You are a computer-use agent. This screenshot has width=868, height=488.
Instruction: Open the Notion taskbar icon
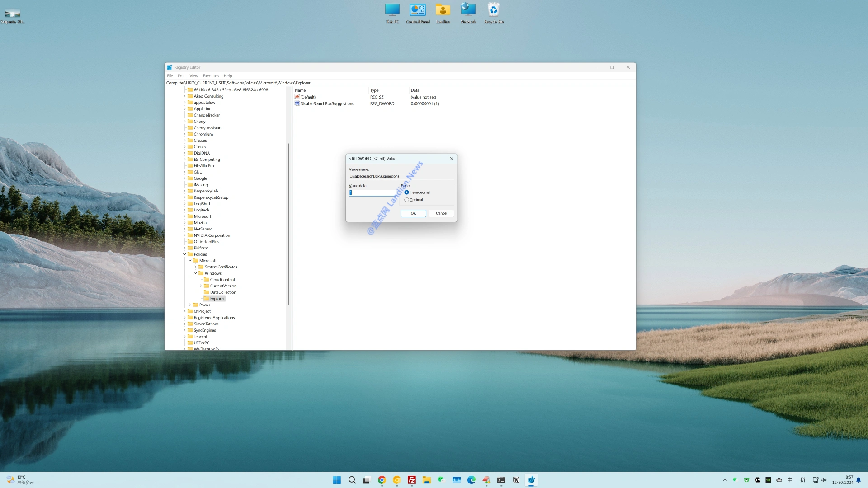516,480
